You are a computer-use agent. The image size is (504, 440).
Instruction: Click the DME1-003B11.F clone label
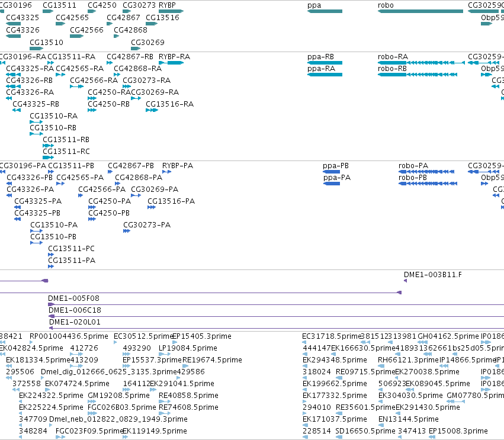click(433, 274)
